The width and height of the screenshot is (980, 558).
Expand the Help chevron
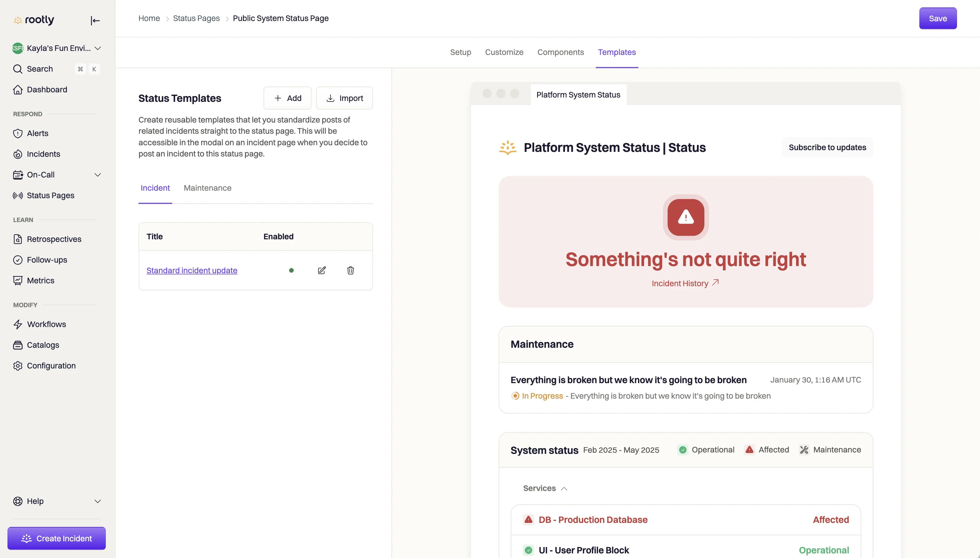[x=98, y=501]
